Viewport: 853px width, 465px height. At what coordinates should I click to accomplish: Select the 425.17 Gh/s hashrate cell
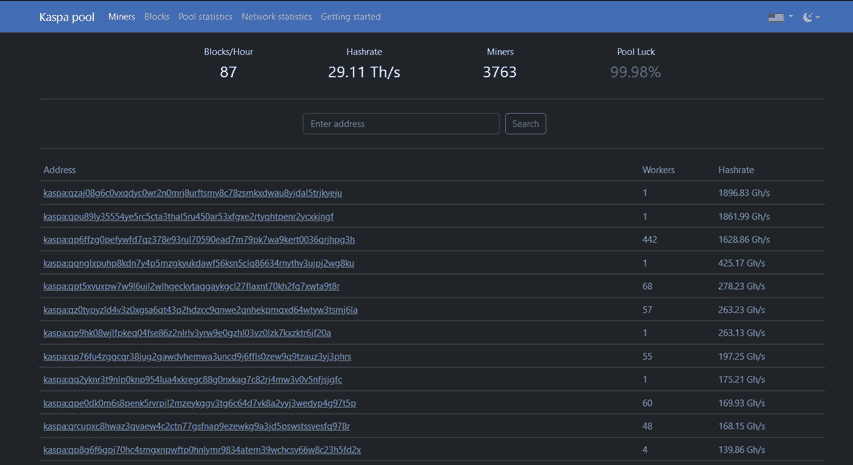pos(741,263)
